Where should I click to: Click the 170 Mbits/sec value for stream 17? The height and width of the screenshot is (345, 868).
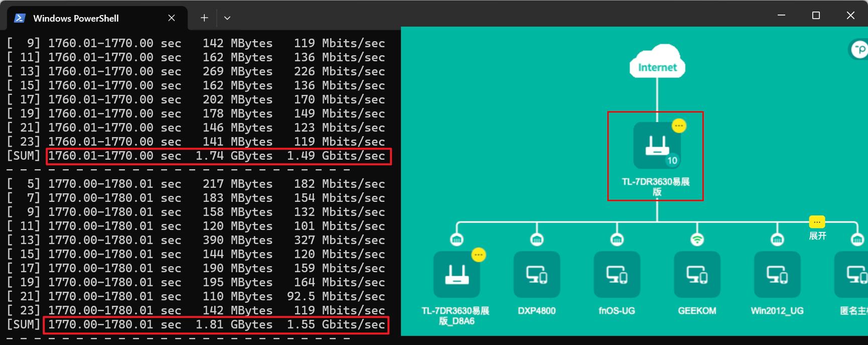340,99
